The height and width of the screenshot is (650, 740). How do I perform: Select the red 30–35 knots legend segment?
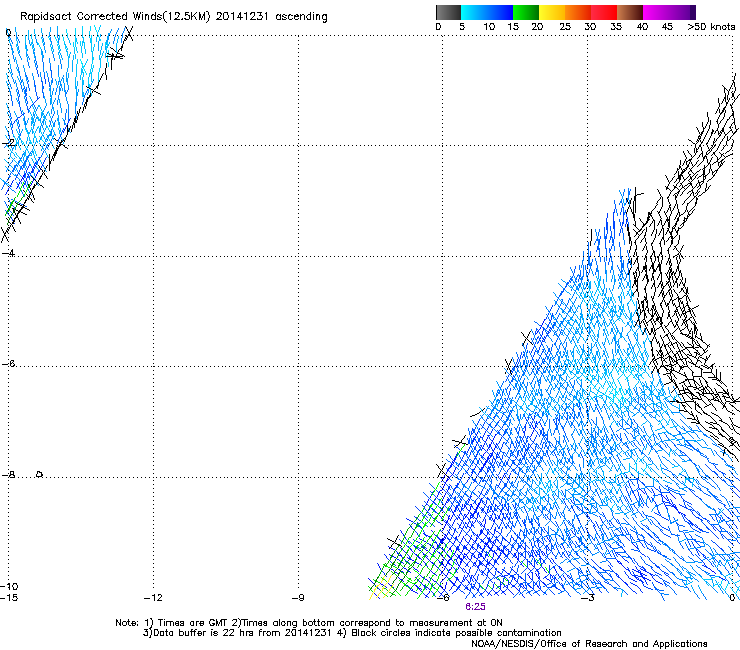[x=604, y=12]
